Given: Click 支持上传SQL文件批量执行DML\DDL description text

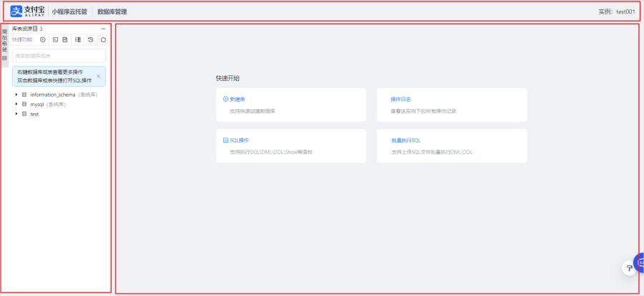Looking at the screenshot, I should click(x=431, y=152).
